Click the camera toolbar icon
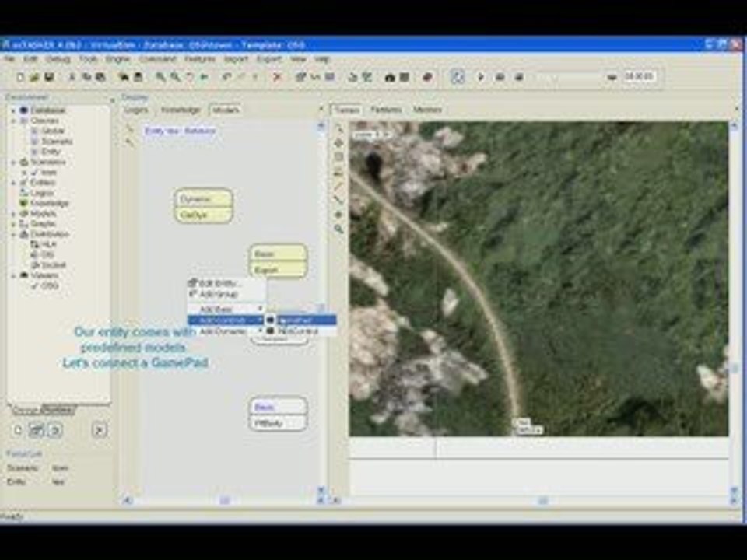 [x=390, y=77]
